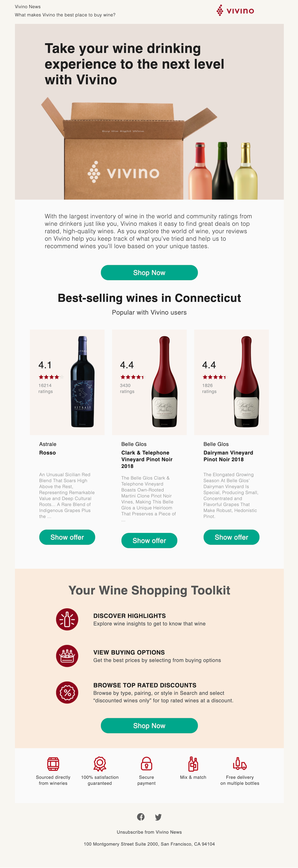The height and width of the screenshot is (868, 298).
Task: Click the Facebook icon in footer
Action: coord(141,816)
